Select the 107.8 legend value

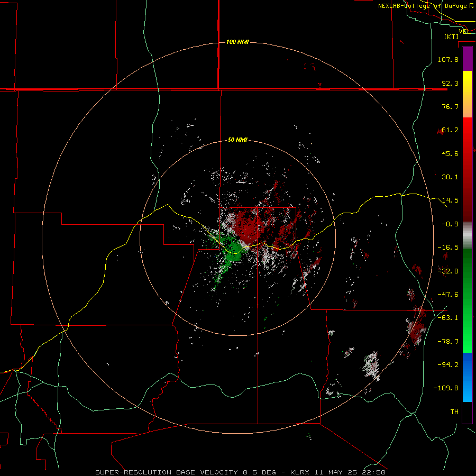(x=448, y=59)
